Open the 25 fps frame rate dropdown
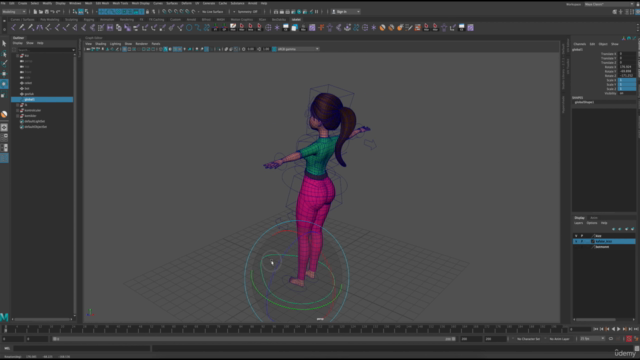This screenshot has width=640, height=360. coord(592,339)
